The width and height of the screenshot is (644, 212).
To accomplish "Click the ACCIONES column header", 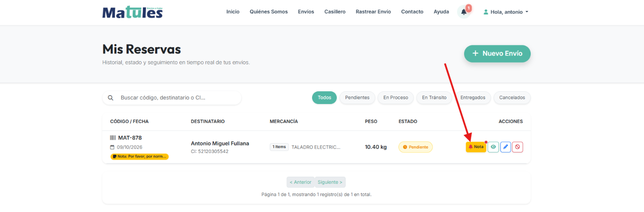I will click(510, 121).
